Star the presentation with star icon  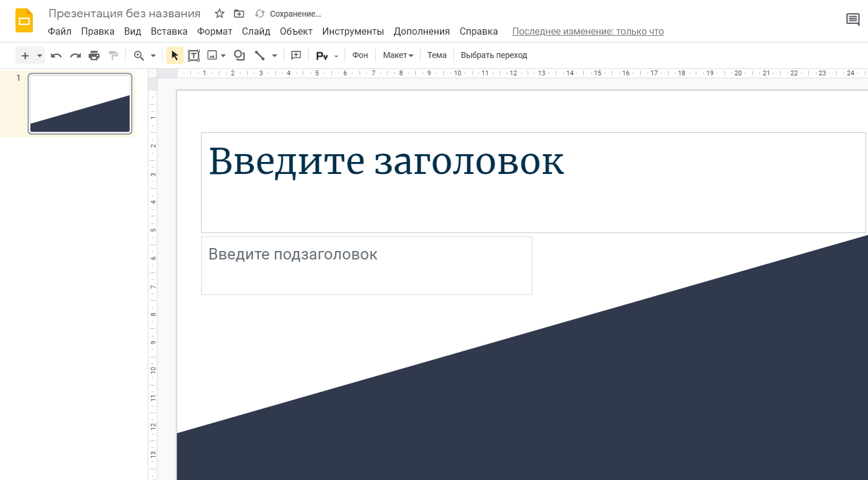[220, 14]
